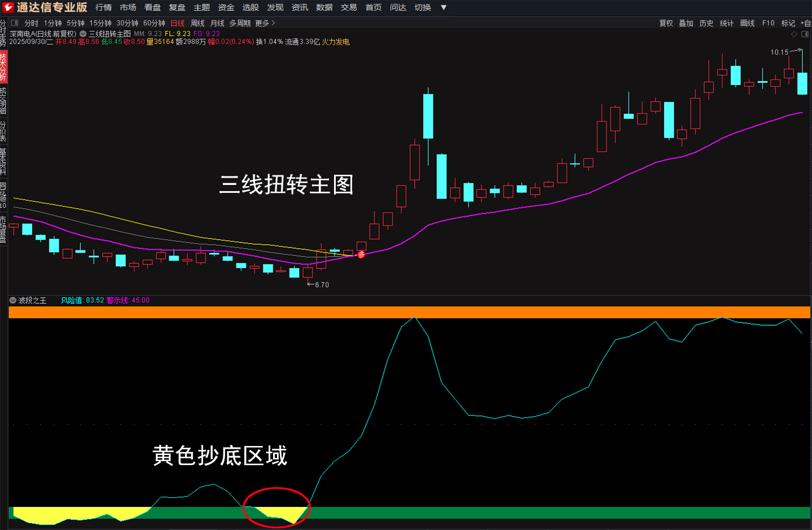Screen dimensions: 812x530
Task: Select the 60分钟 period tab
Action: pyautogui.click(x=154, y=23)
